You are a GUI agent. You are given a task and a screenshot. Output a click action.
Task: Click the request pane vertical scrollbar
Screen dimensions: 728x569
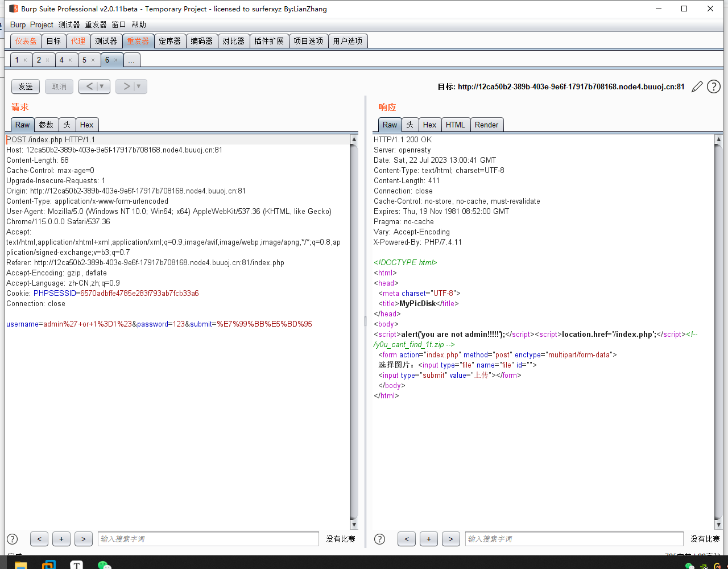pos(354,330)
